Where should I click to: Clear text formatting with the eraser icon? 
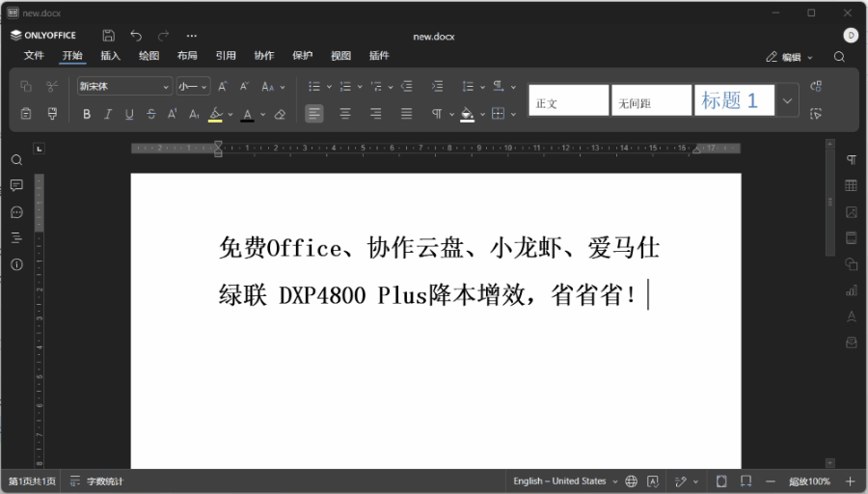point(280,114)
